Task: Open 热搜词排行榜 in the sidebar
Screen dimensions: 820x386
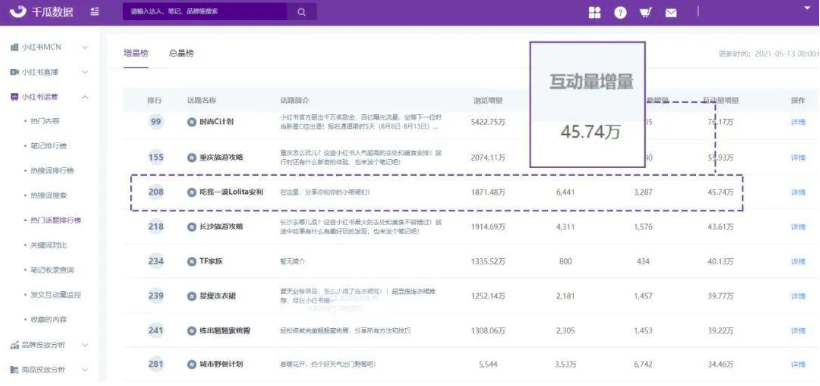Action: (52, 171)
